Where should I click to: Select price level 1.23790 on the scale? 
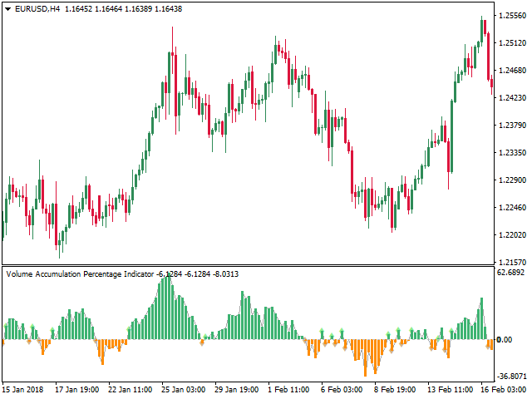513,126
